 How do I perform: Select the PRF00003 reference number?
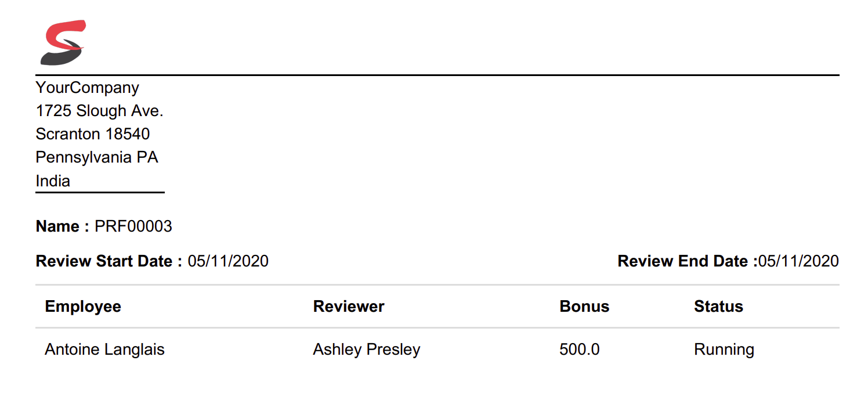tap(133, 226)
